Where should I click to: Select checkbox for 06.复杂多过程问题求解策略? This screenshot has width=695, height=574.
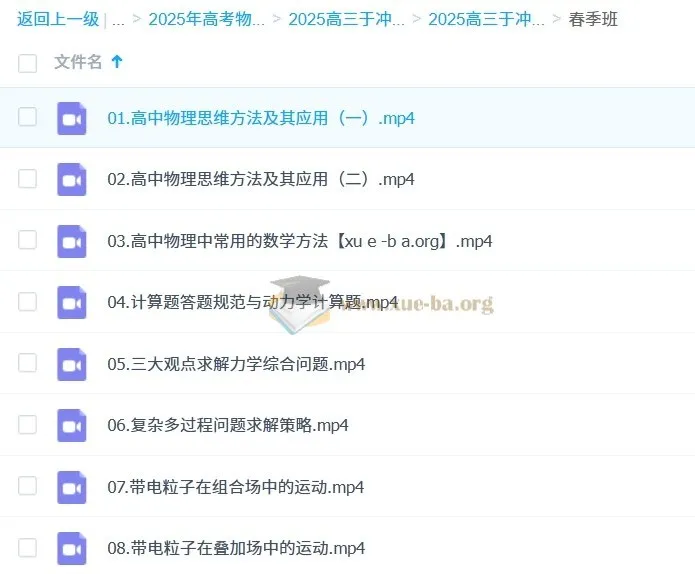point(27,424)
